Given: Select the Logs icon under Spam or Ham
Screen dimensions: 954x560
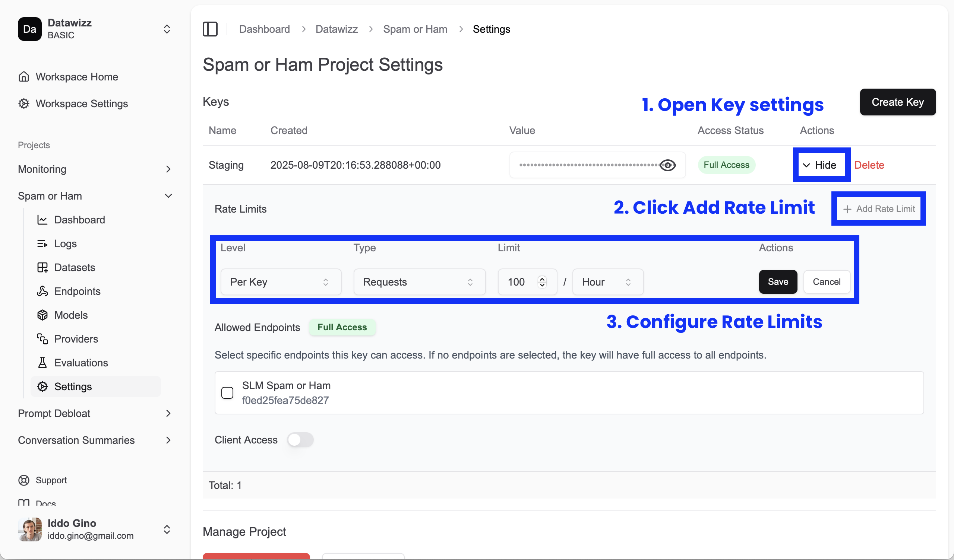Looking at the screenshot, I should click(x=42, y=243).
